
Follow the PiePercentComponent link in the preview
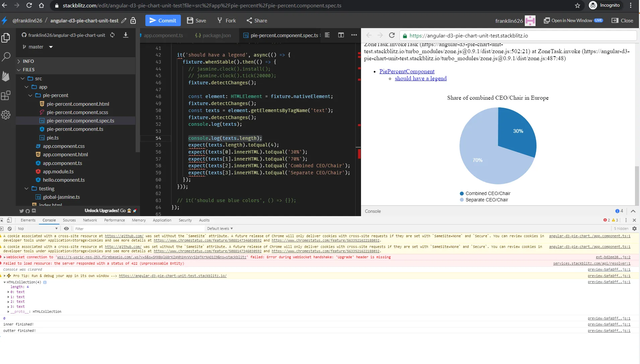(407, 72)
